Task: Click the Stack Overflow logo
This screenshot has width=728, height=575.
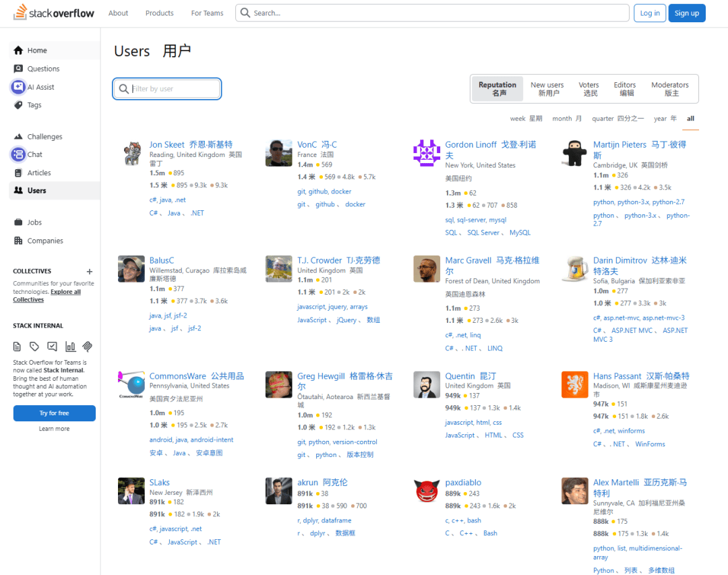Action: (54, 13)
